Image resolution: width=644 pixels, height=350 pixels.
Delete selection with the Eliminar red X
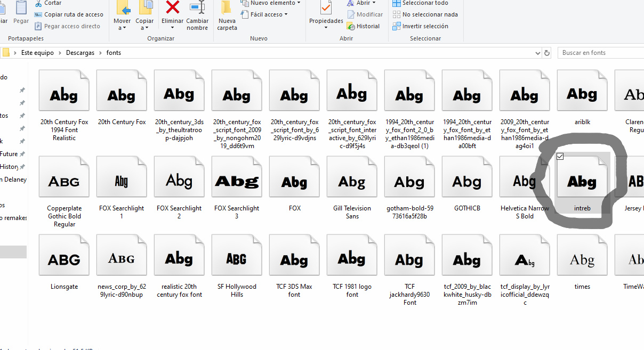(173, 15)
